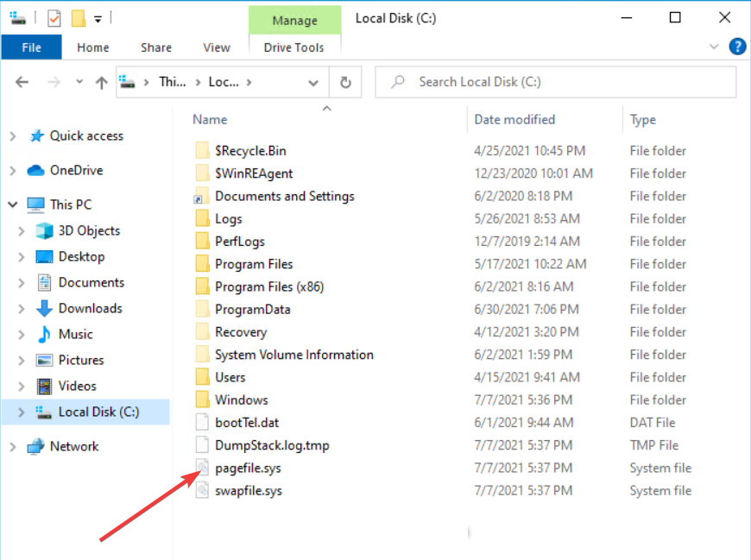Image resolution: width=751 pixels, height=560 pixels.
Task: Collapse the This PC tree node
Action: (x=13, y=204)
